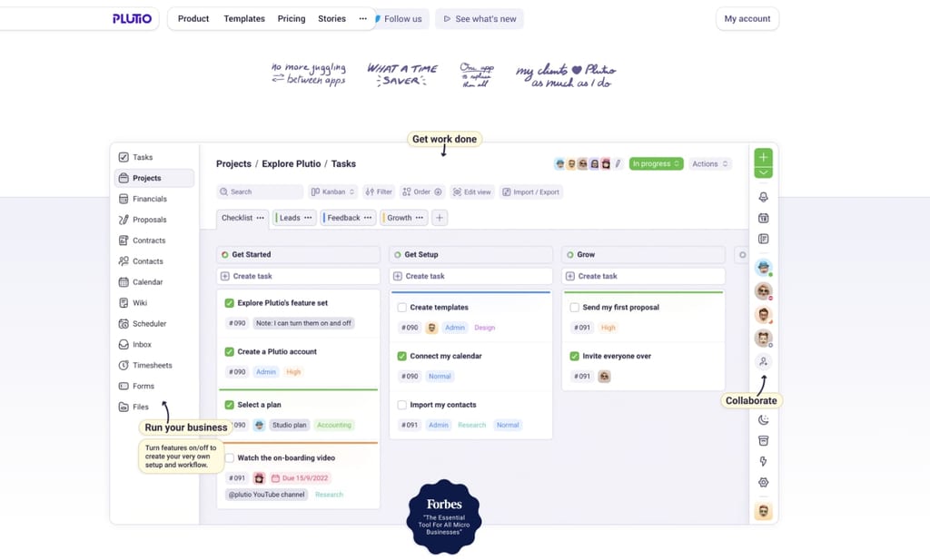
Task: Open the settings gear icon
Action: pyautogui.click(x=763, y=482)
